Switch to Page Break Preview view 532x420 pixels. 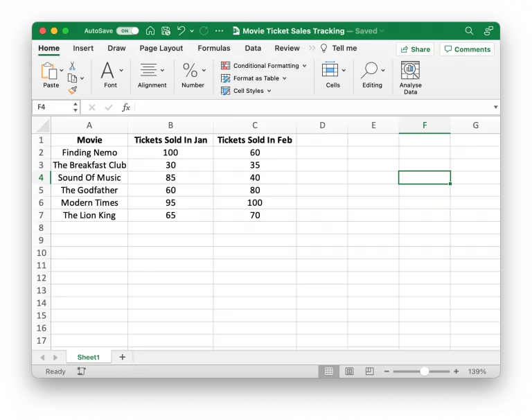tap(368, 371)
